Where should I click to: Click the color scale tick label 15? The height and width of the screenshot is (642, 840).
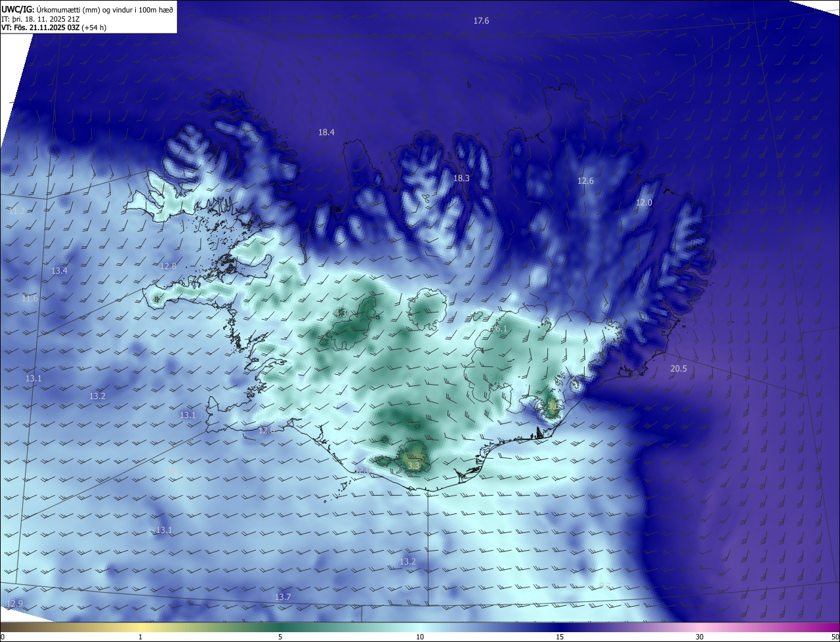click(x=560, y=637)
